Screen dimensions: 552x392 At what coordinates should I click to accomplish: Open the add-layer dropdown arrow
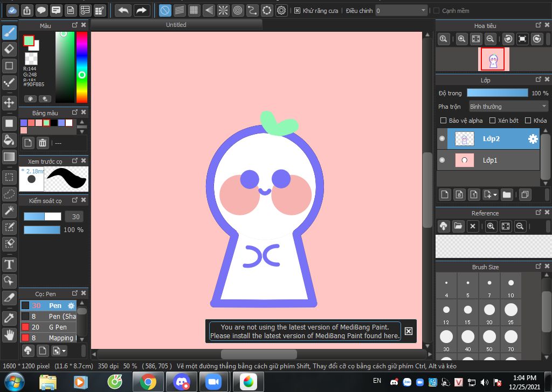coord(495,195)
